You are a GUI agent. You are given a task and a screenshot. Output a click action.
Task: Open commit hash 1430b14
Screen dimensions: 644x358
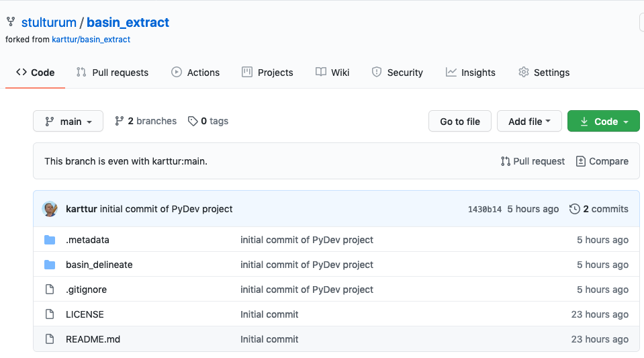[x=484, y=210]
